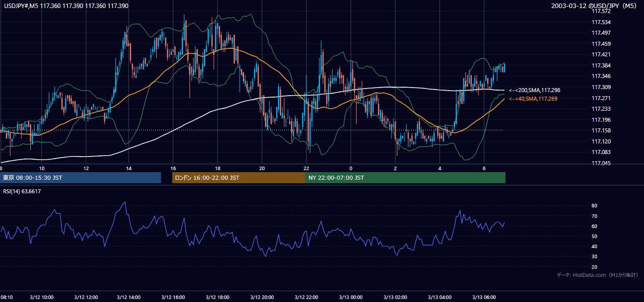Click price axis value 117.158
644x302 pixels.
(601, 130)
